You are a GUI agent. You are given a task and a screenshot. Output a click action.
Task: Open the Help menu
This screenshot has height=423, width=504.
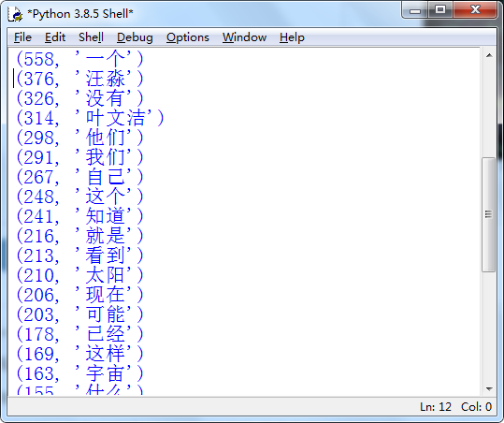[292, 37]
